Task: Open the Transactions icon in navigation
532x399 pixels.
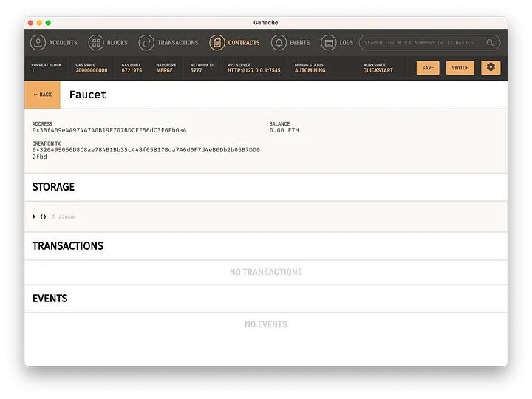Action: click(146, 43)
